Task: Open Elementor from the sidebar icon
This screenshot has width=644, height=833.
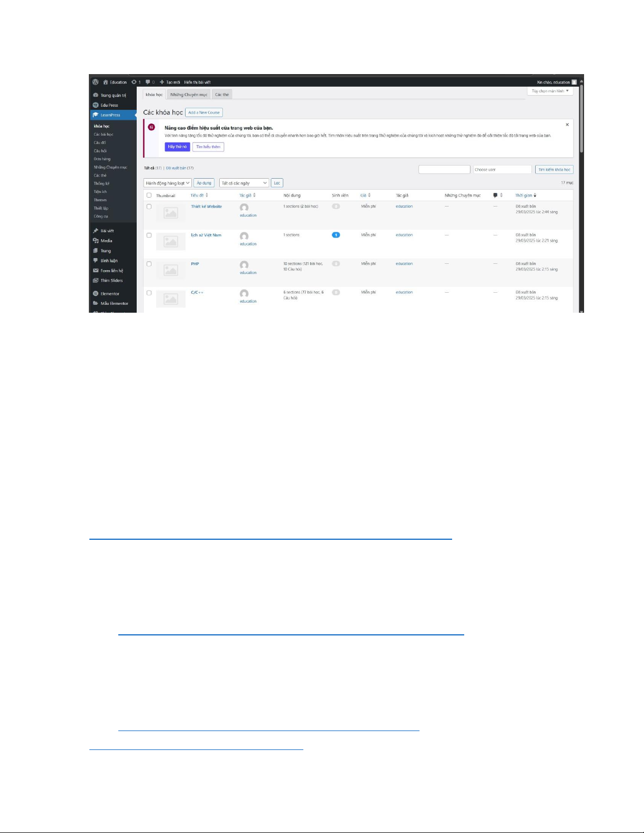Action: click(96, 294)
